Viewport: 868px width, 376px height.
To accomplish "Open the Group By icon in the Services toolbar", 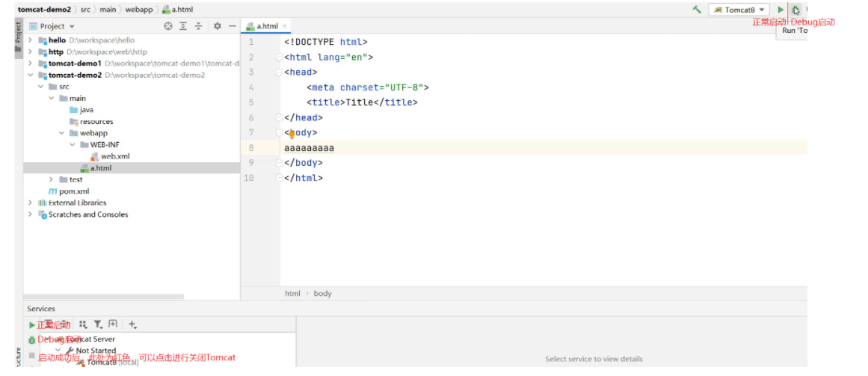I will coord(83,324).
